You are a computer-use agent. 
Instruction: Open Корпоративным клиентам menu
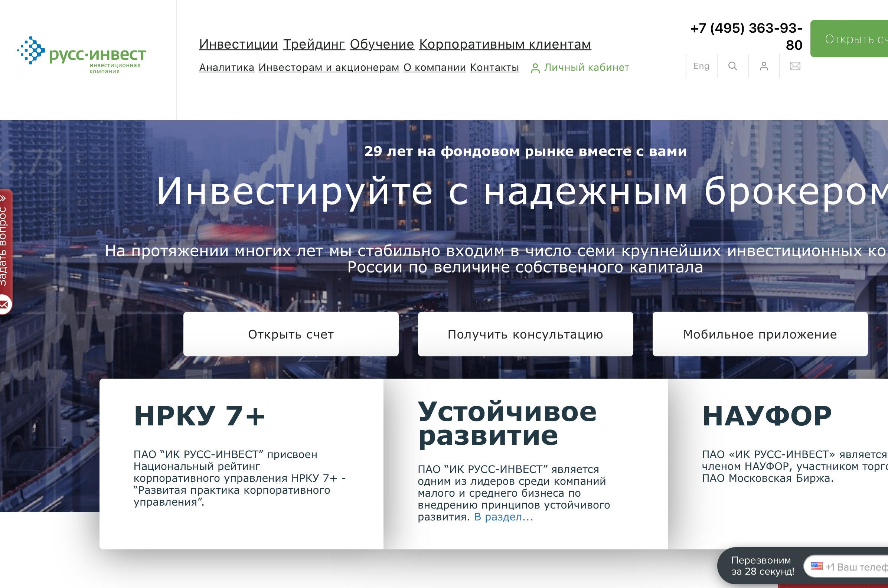[x=505, y=44]
